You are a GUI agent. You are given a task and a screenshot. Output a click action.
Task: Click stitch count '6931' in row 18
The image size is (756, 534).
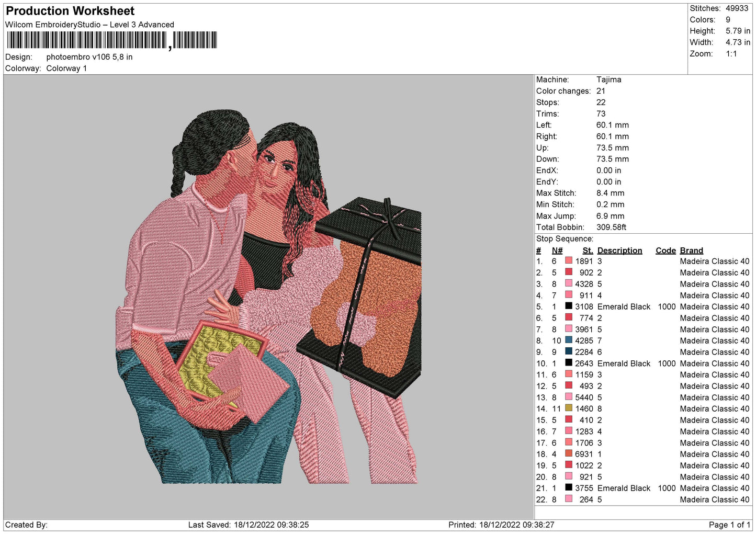point(584,454)
